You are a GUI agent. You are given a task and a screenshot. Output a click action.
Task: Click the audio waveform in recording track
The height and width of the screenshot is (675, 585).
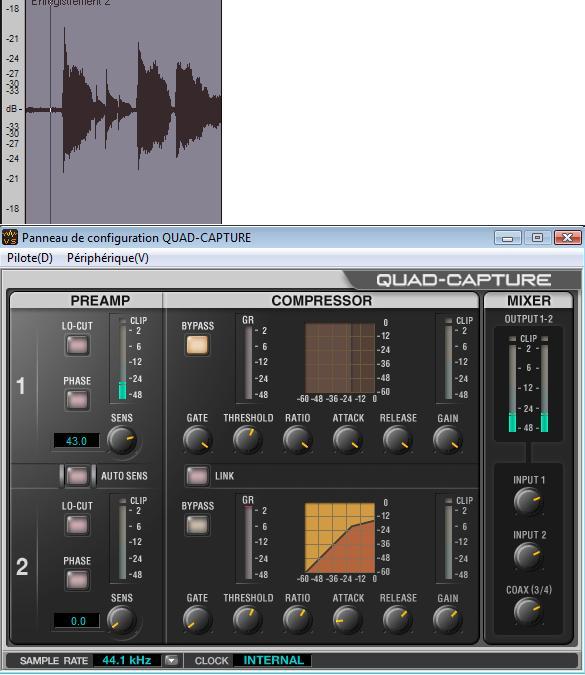124,110
